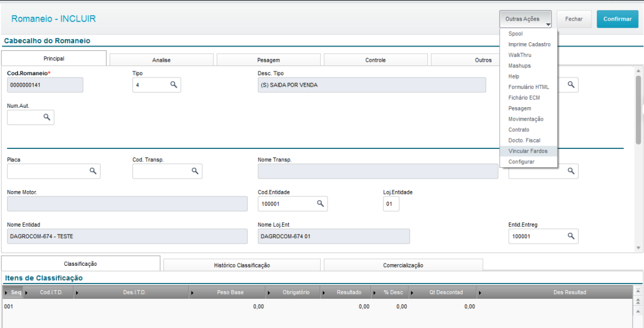Open Fichário ECM menu item
644x328 pixels.
(528, 98)
